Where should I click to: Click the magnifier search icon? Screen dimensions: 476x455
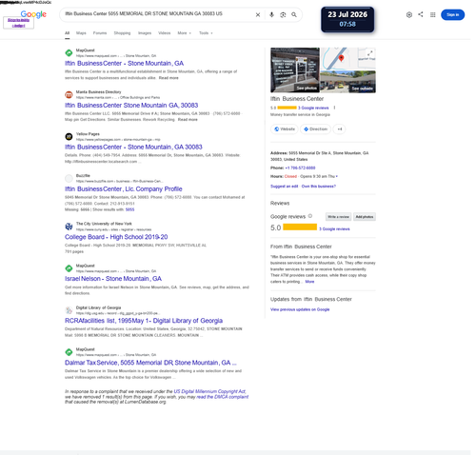pos(294,15)
